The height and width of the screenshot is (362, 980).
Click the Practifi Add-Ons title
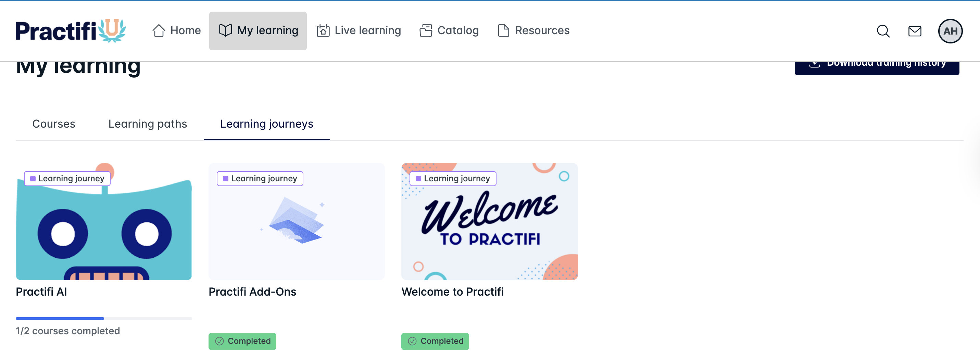point(252,292)
